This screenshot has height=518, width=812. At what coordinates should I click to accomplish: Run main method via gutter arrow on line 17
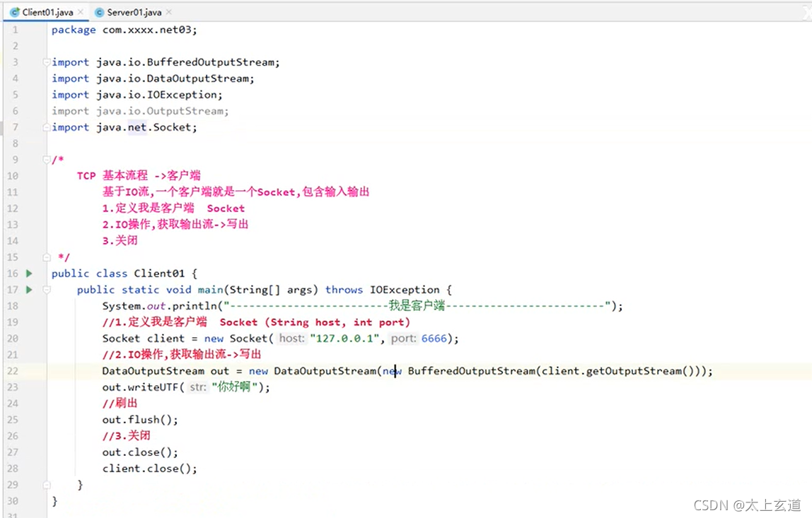click(x=29, y=290)
